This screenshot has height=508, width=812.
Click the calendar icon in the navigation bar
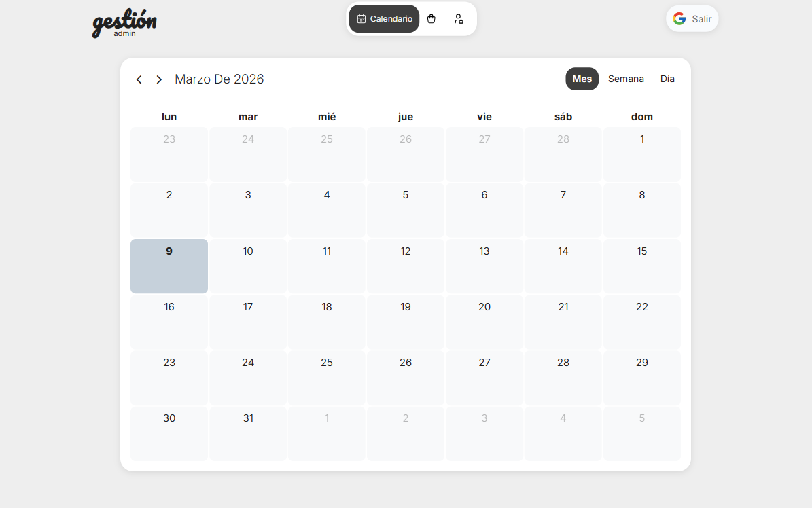click(361, 19)
